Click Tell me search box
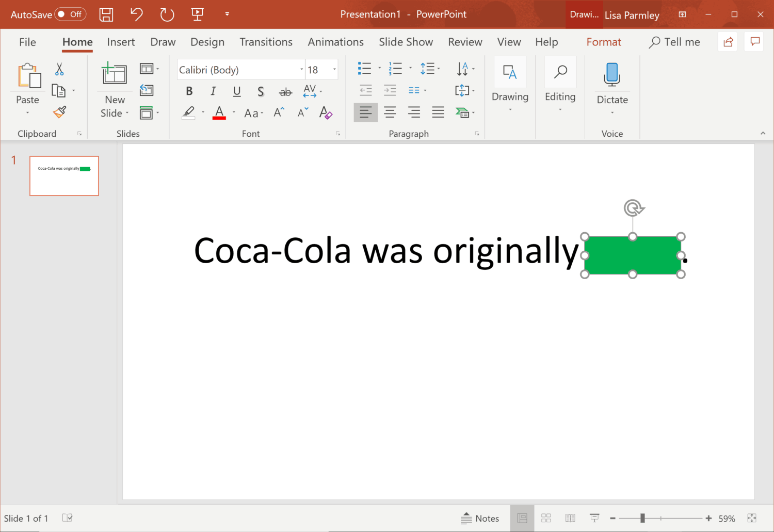The image size is (774, 532). click(x=674, y=42)
